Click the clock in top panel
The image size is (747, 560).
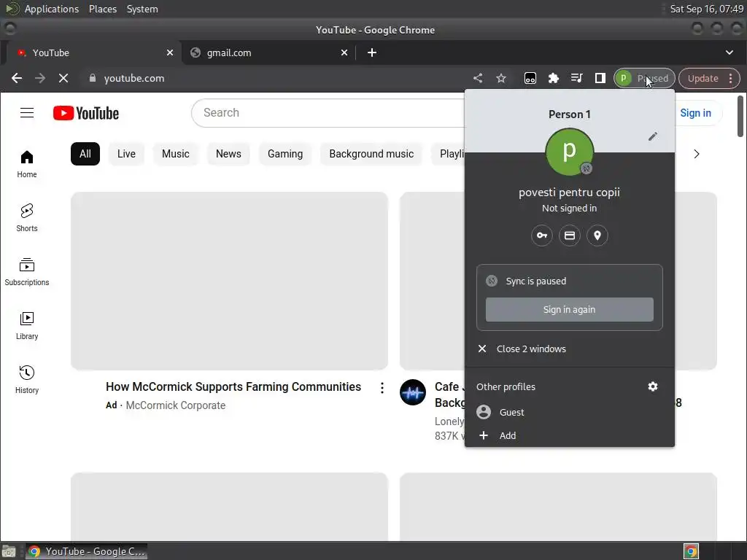tap(706, 9)
